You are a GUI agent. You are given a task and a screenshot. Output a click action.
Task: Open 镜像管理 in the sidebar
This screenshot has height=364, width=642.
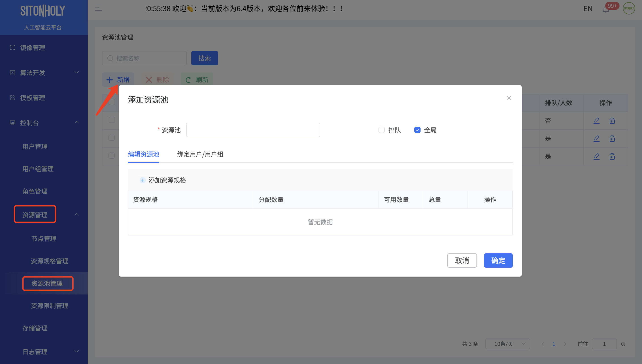32,48
